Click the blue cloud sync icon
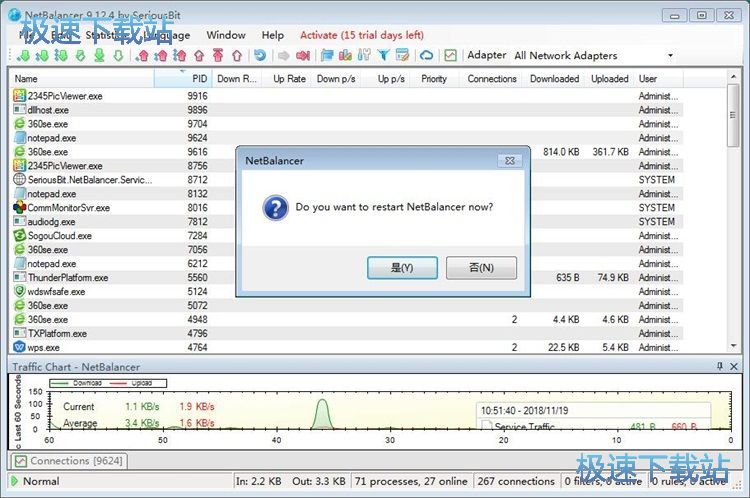The width and height of the screenshot is (750, 498). [x=426, y=55]
